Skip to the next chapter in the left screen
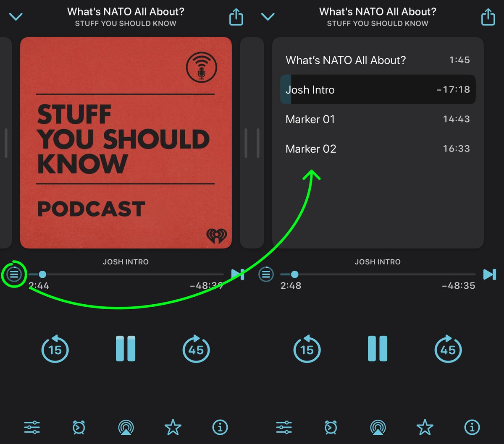The height and width of the screenshot is (444, 504). coord(238,274)
